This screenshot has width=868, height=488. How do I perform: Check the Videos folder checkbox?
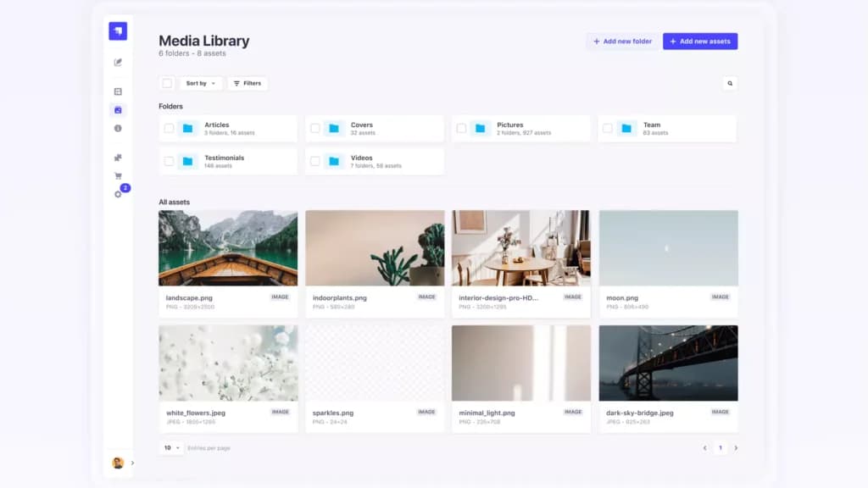click(x=315, y=161)
